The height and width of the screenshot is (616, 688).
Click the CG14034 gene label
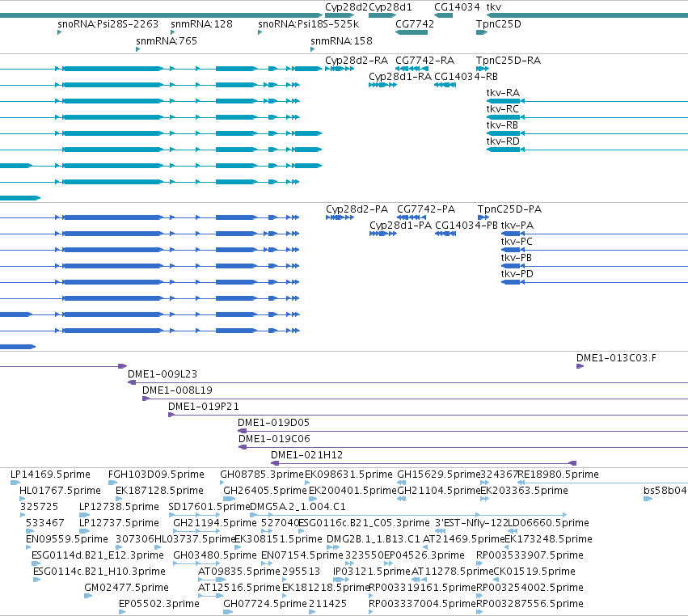coord(457,7)
